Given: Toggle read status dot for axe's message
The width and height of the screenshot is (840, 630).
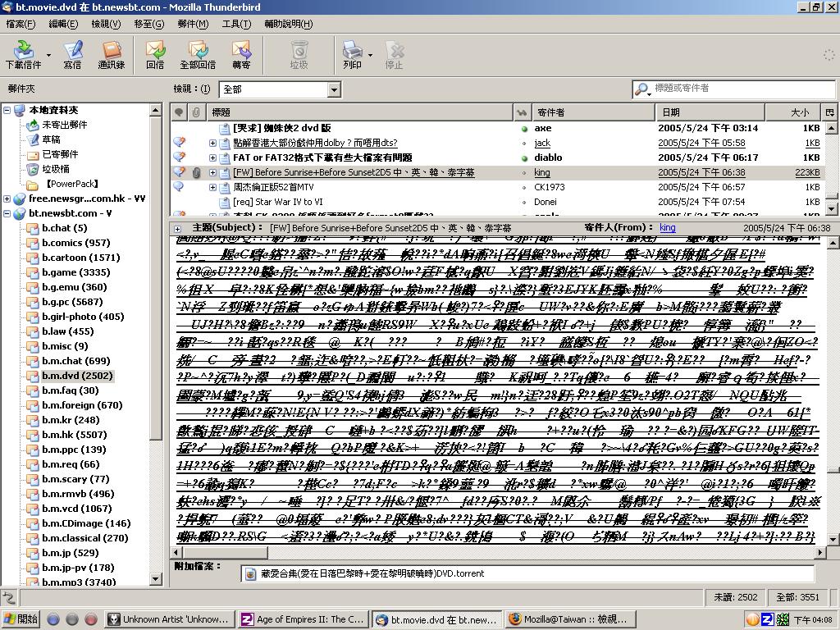Looking at the screenshot, I should click(x=524, y=129).
